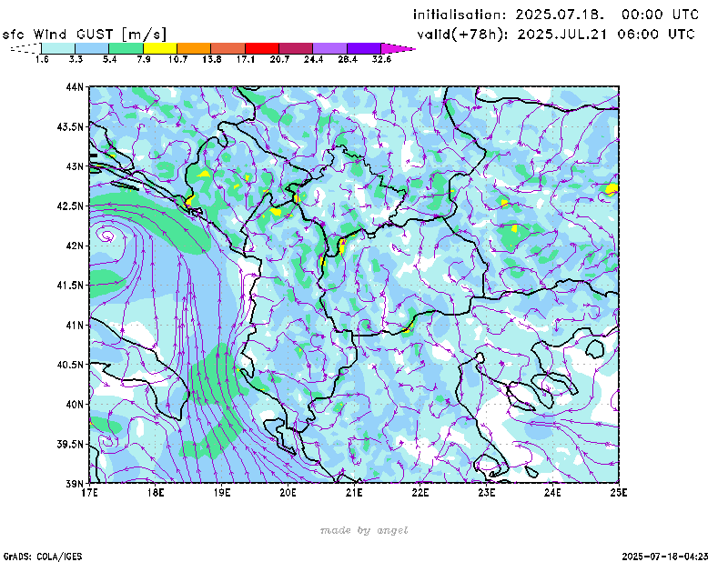This screenshot has width=728, height=562.
Task: Click the yellow gust patch at map's right edge
Action: click(612, 188)
